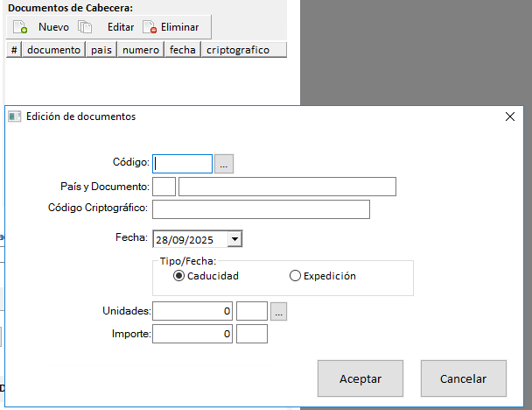This screenshot has width=532, height=410.
Task: Focus the Código text field
Action: click(183, 164)
